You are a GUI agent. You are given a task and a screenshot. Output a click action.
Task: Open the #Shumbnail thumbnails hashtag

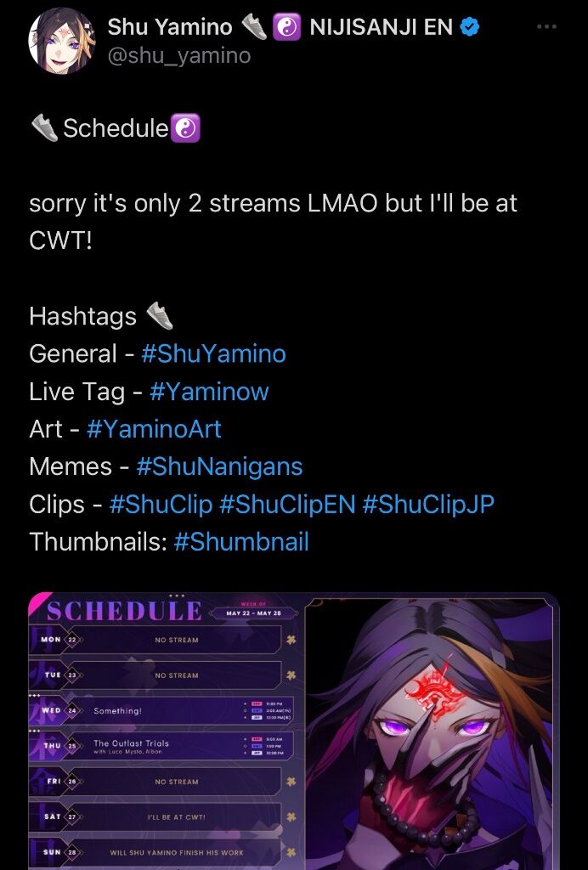[241, 541]
